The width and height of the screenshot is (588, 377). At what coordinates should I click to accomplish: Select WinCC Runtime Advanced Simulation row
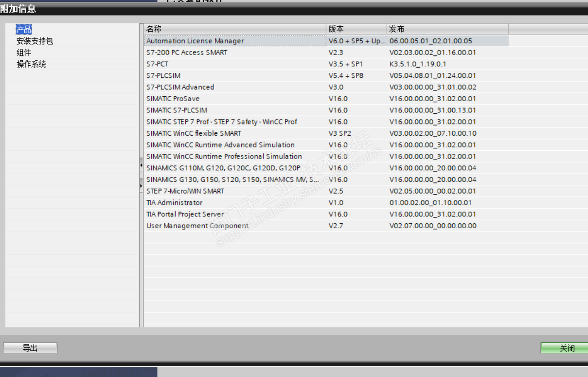[x=326, y=145]
